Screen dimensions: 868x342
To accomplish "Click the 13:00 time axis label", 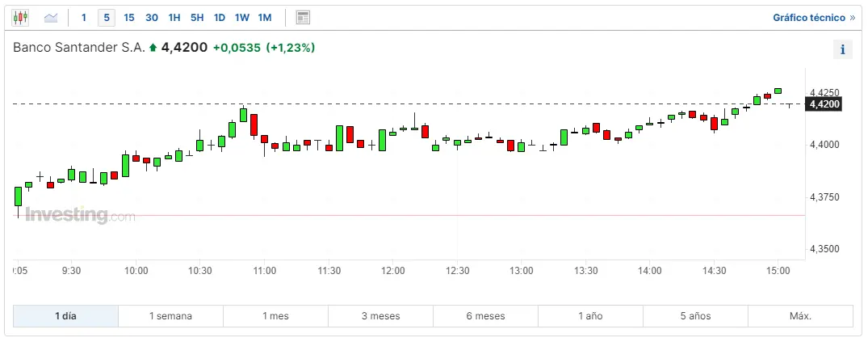I will point(521,271).
